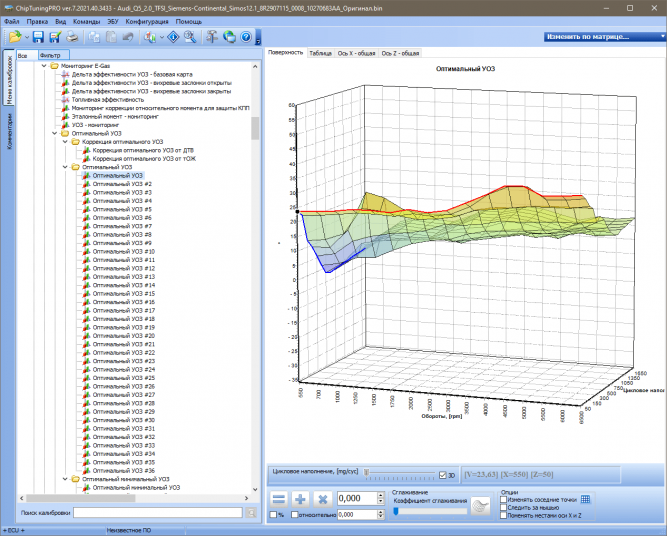Click the copy documents toolbar icon
Viewport: 667px width, 536px height.
pyautogui.click(x=94, y=37)
